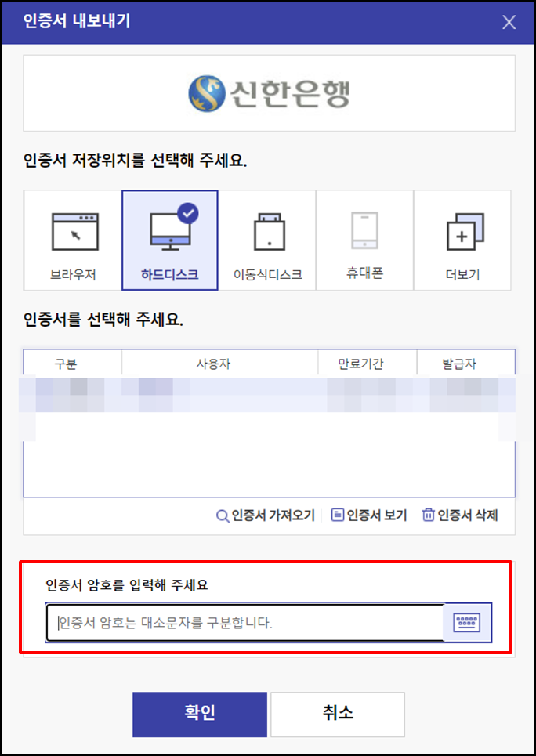
Task: Open the 더보기 storage options
Action: pyautogui.click(x=462, y=240)
